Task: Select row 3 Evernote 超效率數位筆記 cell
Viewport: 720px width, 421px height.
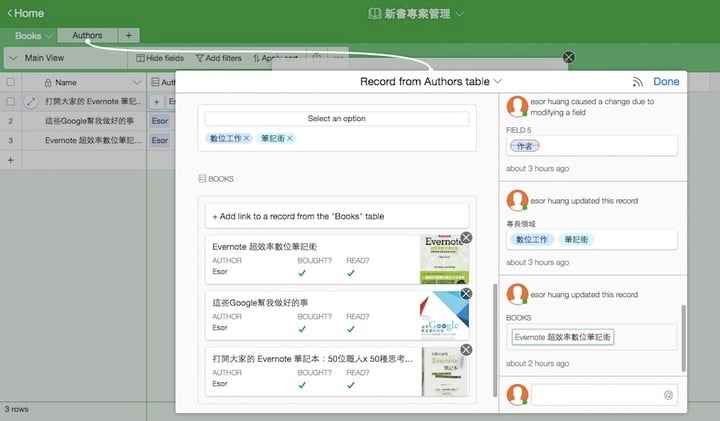Action: click(x=93, y=140)
